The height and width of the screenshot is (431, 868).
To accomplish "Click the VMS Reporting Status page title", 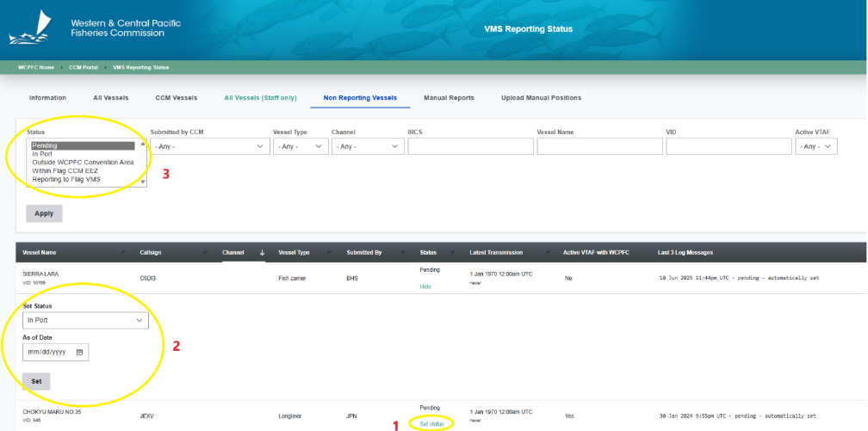I will (x=528, y=28).
